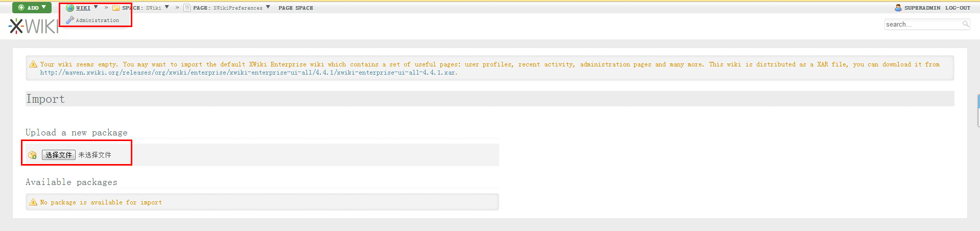The image size is (980, 231).
Task: Open the SPACE: XWiki menu
Action: (142, 8)
